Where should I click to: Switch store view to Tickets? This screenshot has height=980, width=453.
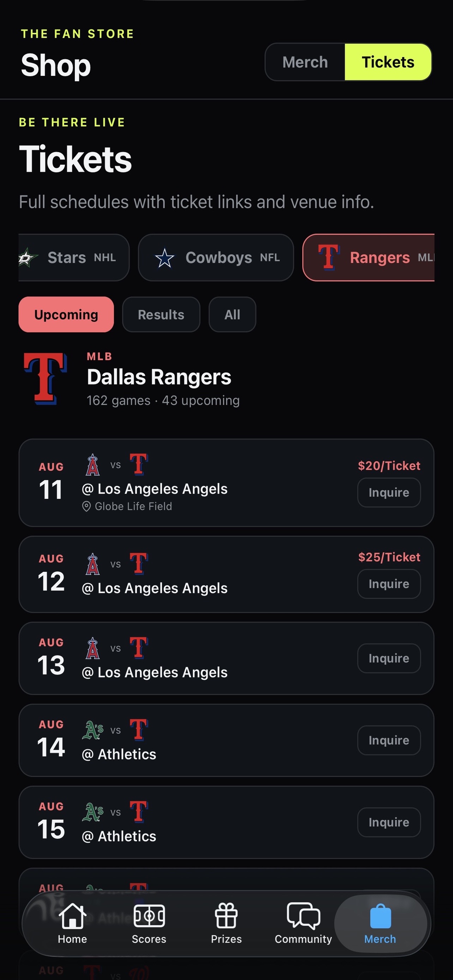(388, 62)
